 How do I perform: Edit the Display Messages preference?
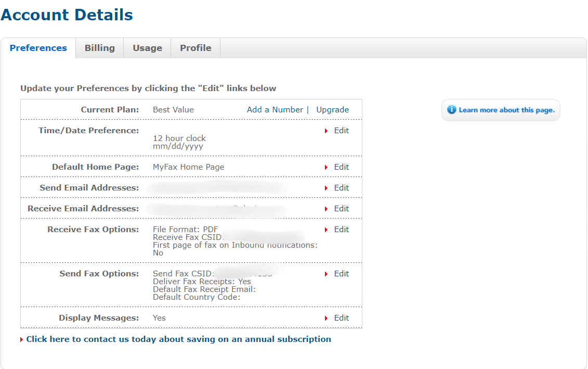point(342,317)
